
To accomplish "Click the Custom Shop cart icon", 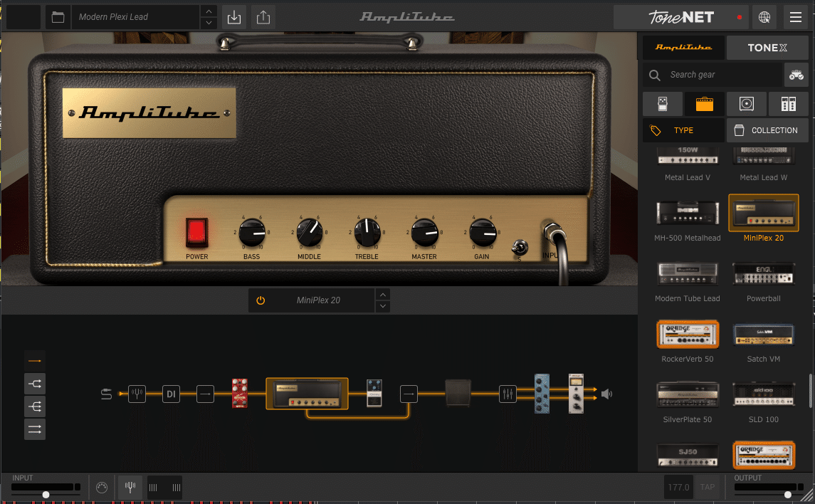I will pyautogui.click(x=796, y=75).
